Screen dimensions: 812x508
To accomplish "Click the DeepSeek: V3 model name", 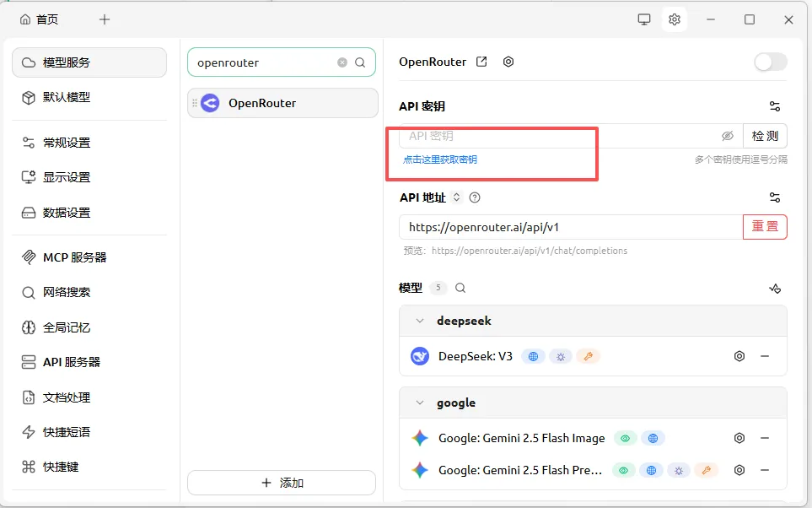I will (x=476, y=356).
